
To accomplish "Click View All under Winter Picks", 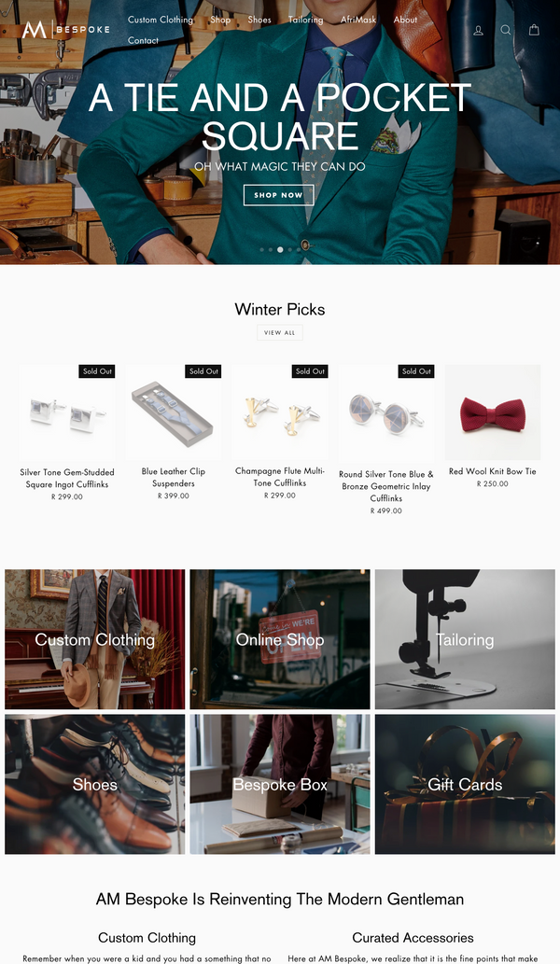I will [280, 332].
